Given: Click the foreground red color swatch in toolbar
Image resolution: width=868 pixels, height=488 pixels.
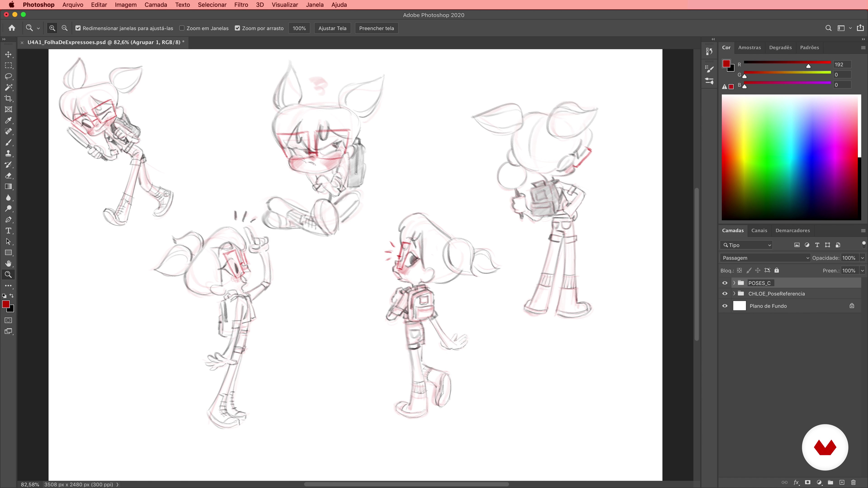Looking at the screenshot, I should tap(6, 305).
